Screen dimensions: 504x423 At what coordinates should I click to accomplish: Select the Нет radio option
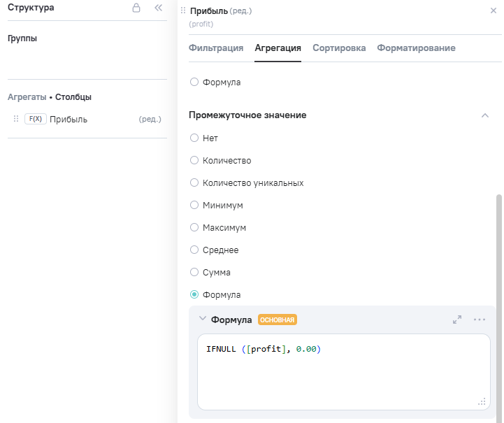click(194, 138)
